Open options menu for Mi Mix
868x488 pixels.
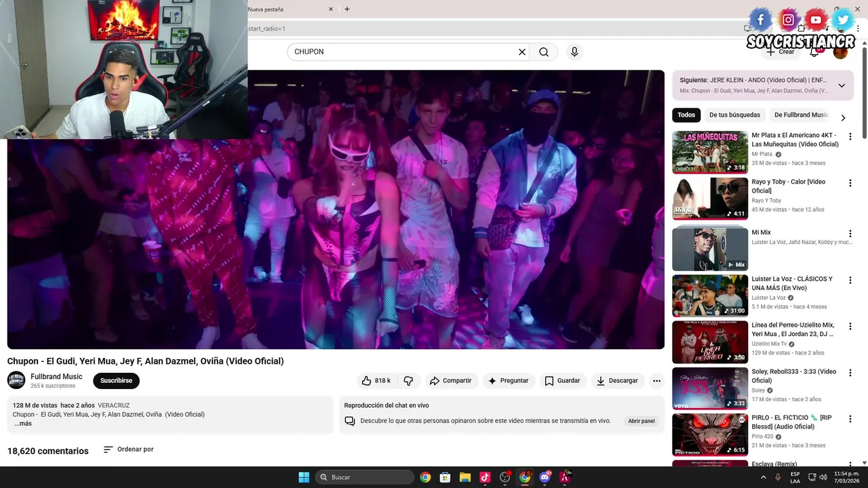[850, 234]
